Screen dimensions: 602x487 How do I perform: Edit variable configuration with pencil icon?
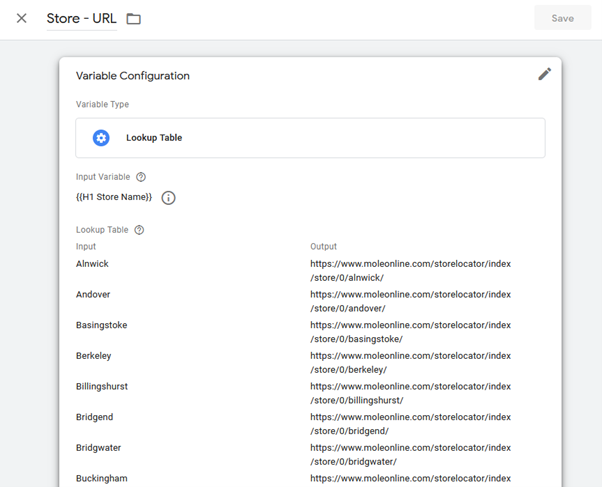coord(544,74)
